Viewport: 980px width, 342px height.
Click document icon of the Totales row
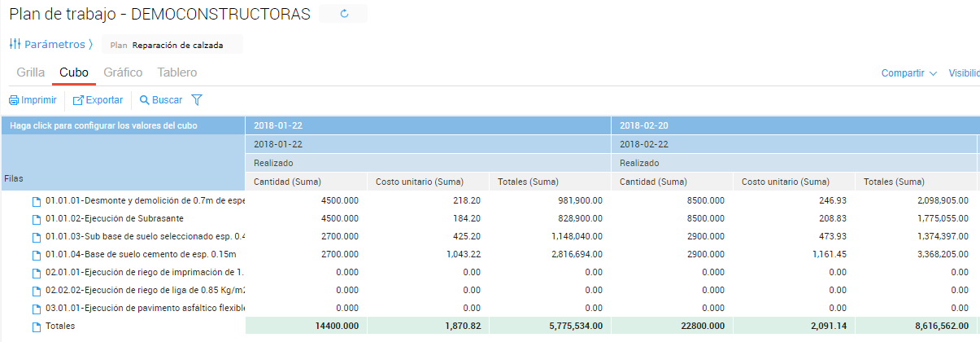[36, 327]
